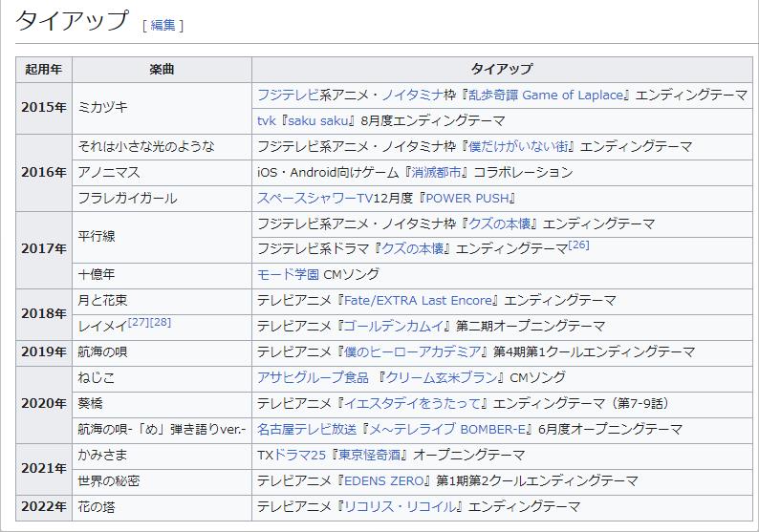759x532 pixels.
Task: Click the タイアップ column header
Action: 502,69
